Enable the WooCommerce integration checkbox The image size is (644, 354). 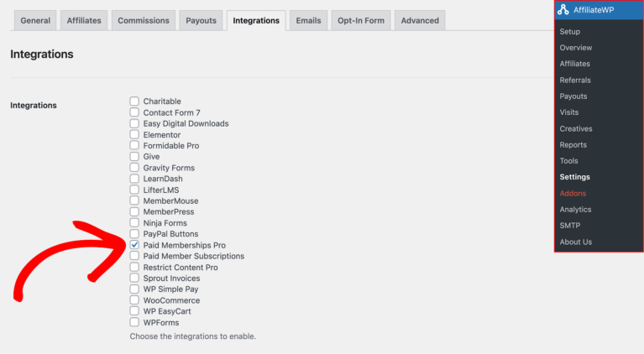134,300
